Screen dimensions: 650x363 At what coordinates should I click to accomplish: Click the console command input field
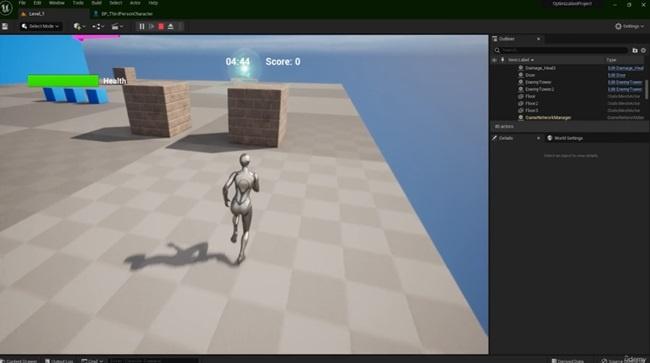coord(153,361)
